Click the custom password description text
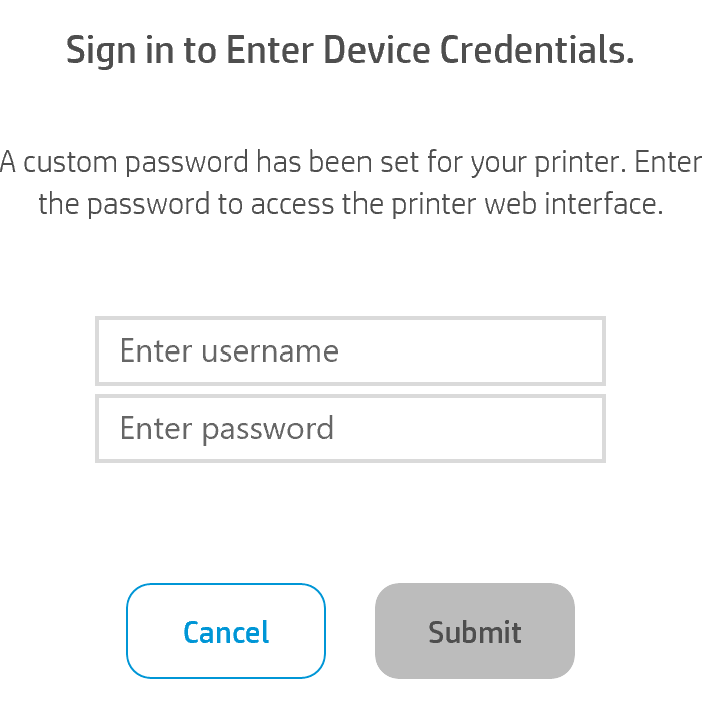The image size is (724, 704). (350, 183)
